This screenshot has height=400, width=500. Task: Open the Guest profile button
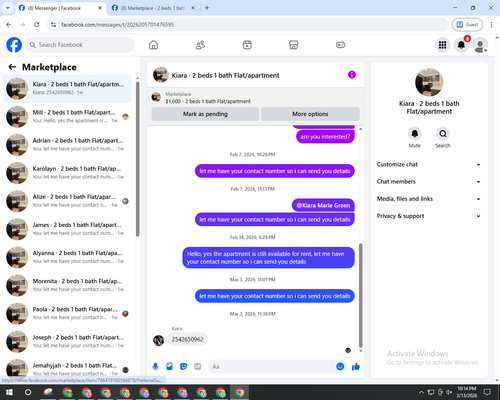[x=467, y=24]
